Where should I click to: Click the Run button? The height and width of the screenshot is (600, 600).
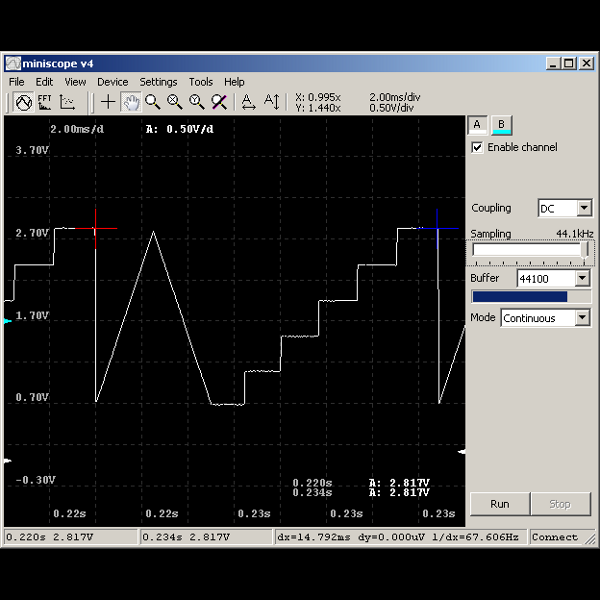pyautogui.click(x=500, y=504)
